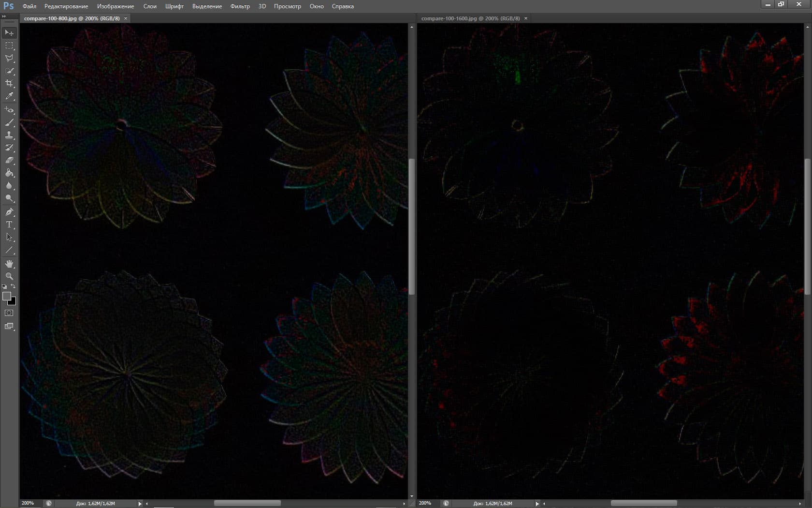The image size is (812, 508).
Task: Open the Просмотр menu
Action: point(288,6)
